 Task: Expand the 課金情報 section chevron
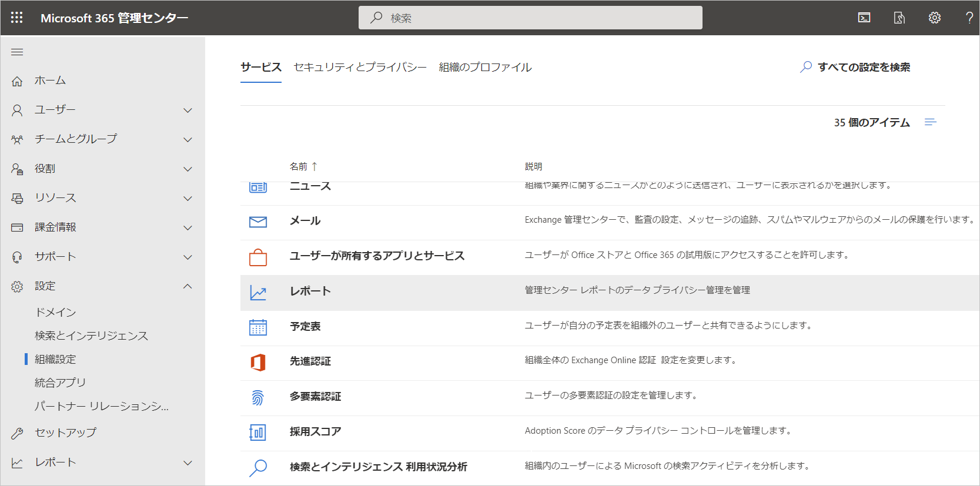coord(188,227)
